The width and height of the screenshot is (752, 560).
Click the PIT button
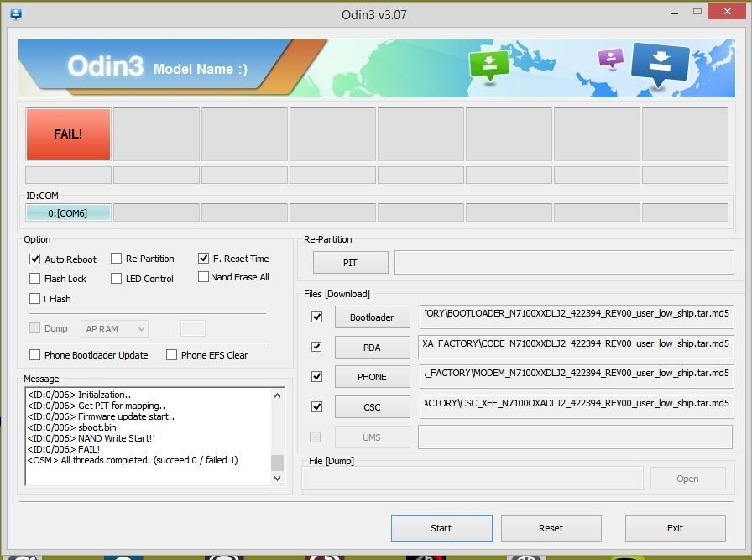[x=351, y=263]
